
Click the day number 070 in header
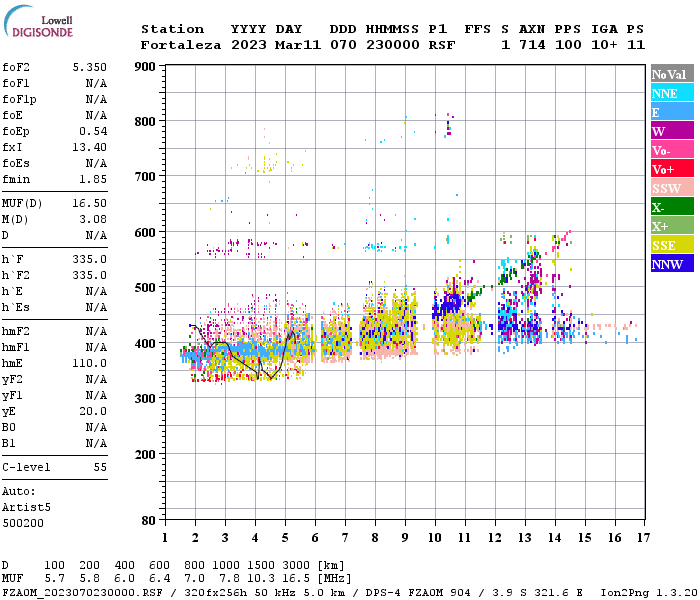point(343,45)
